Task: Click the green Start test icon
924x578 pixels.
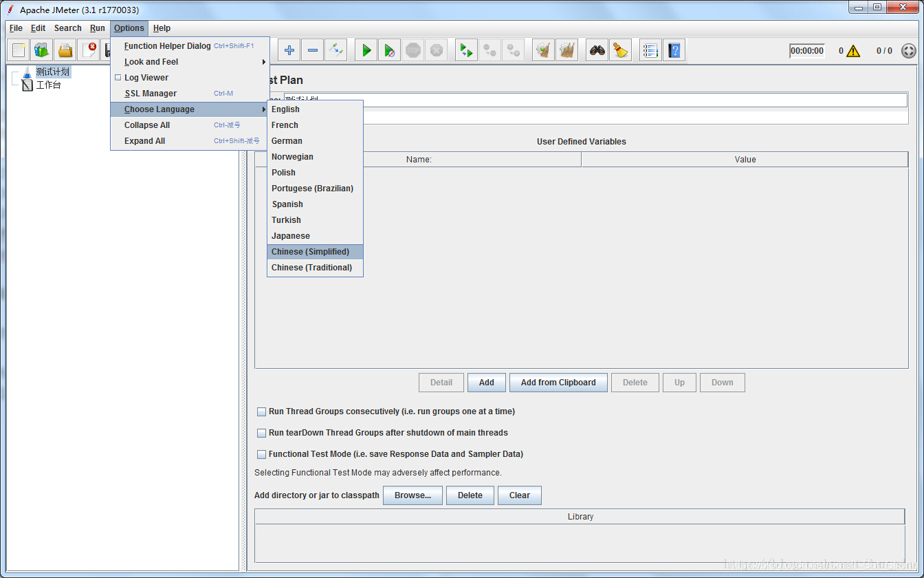Action: tap(366, 50)
